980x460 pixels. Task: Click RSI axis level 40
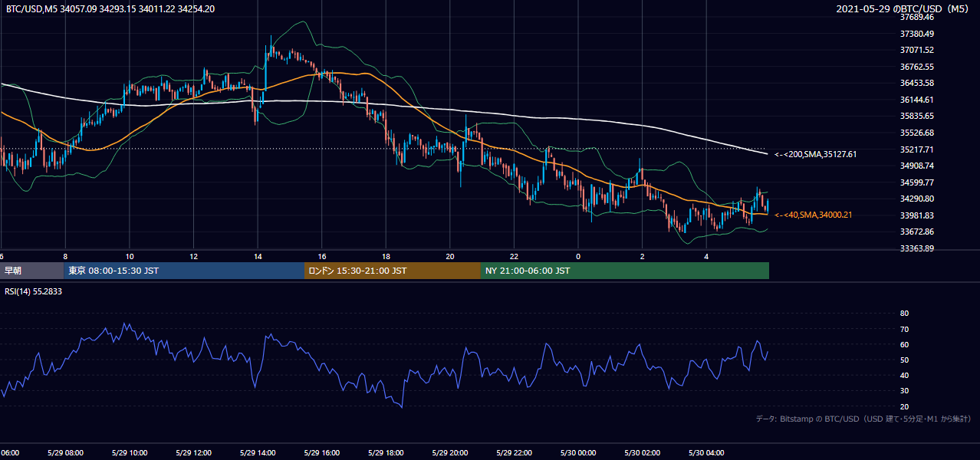(904, 375)
